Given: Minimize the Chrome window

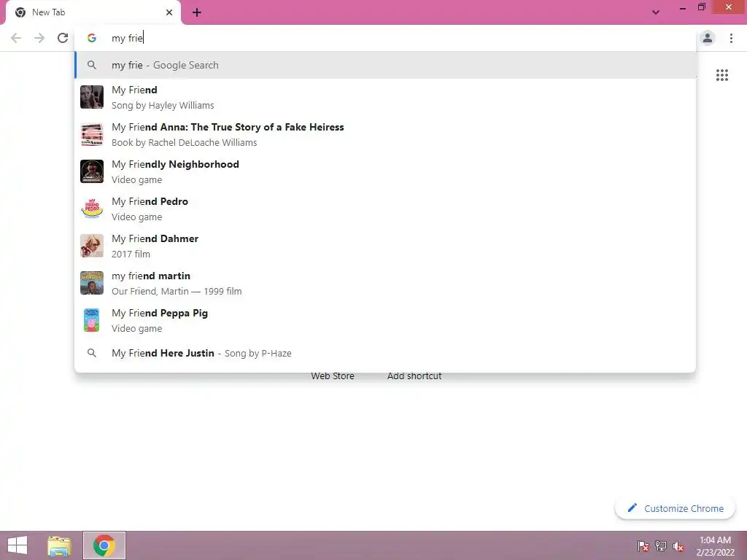Looking at the screenshot, I should coord(683,8).
